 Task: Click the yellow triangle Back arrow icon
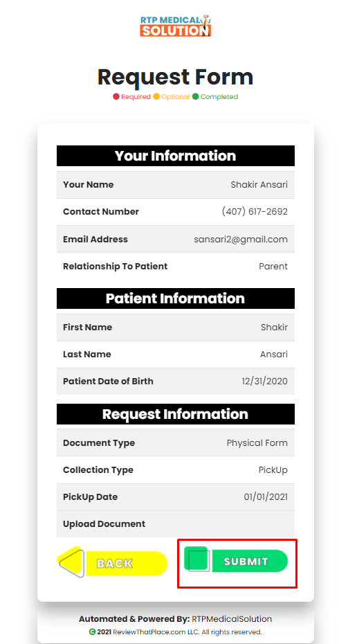71,562
